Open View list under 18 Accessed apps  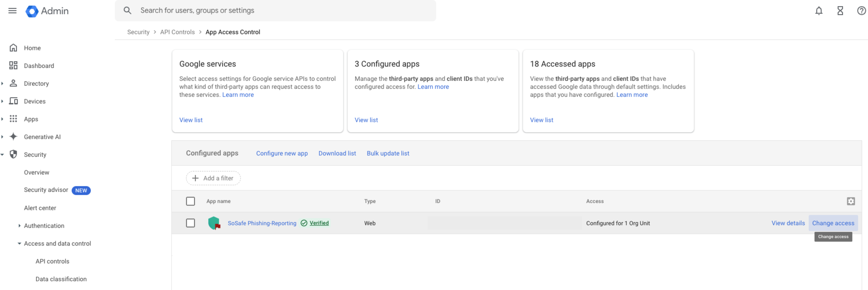click(541, 120)
